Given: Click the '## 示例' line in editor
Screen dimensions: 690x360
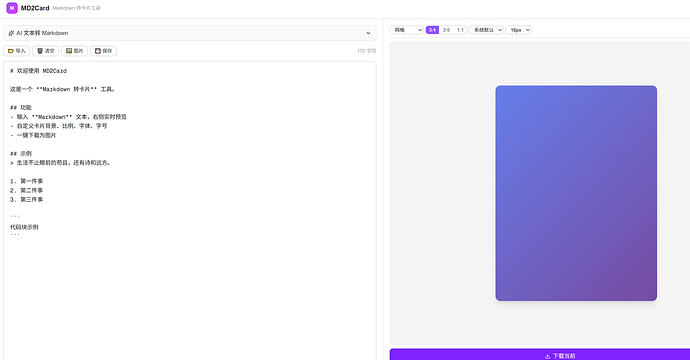Looking at the screenshot, I should [21, 154].
